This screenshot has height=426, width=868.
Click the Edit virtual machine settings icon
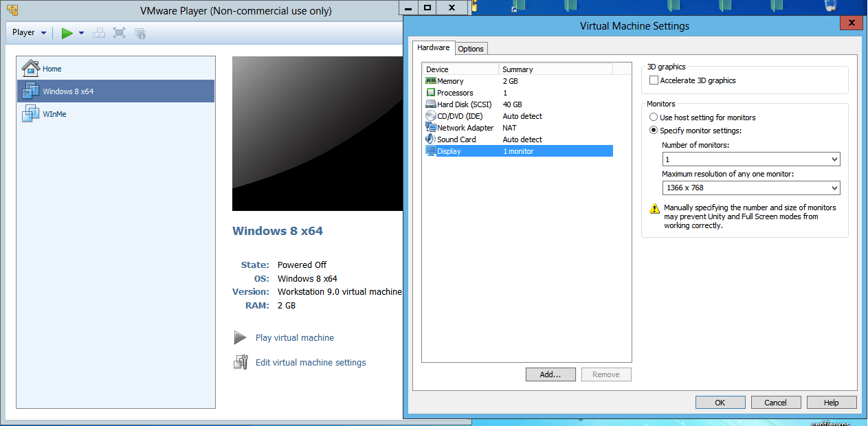pyautogui.click(x=241, y=362)
